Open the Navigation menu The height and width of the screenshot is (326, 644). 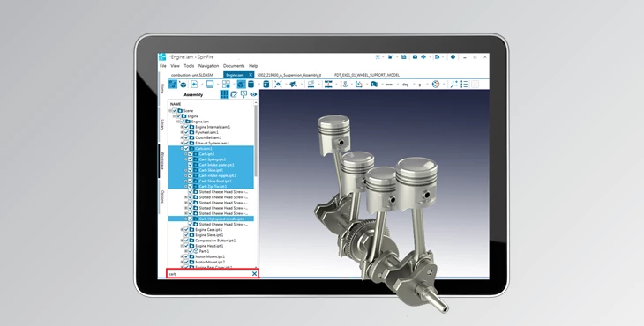coord(209,65)
